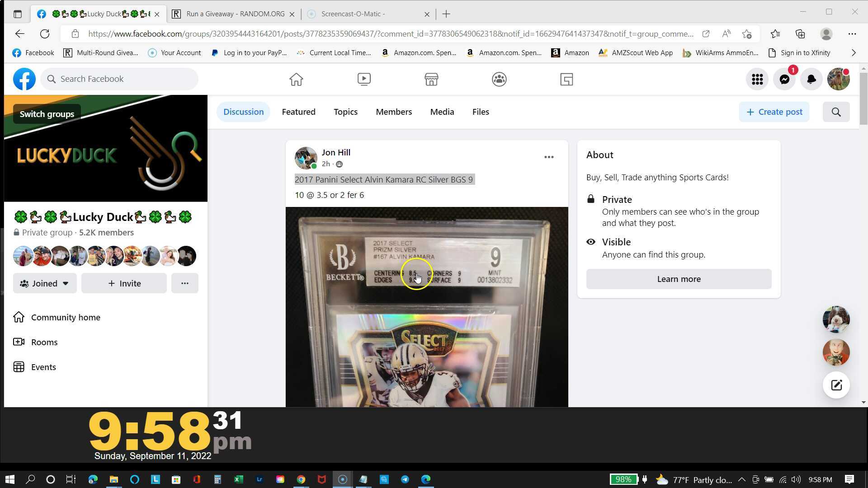Open the Facebook menu grid icon
Screen dimensions: 868x488
coord(757,80)
